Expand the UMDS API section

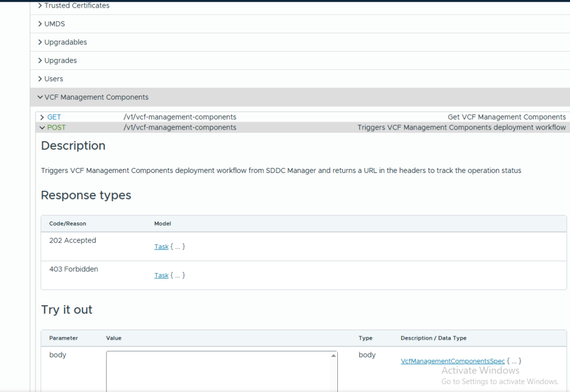tap(55, 24)
